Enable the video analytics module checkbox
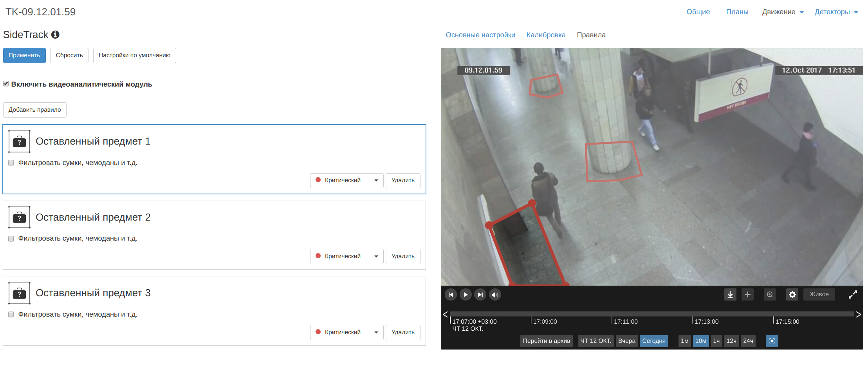 point(6,84)
